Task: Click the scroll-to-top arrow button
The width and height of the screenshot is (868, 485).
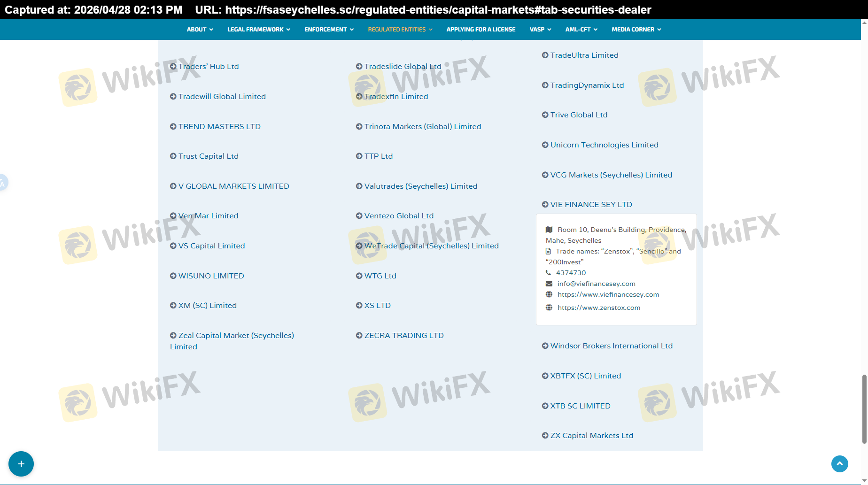Action: coord(840,464)
